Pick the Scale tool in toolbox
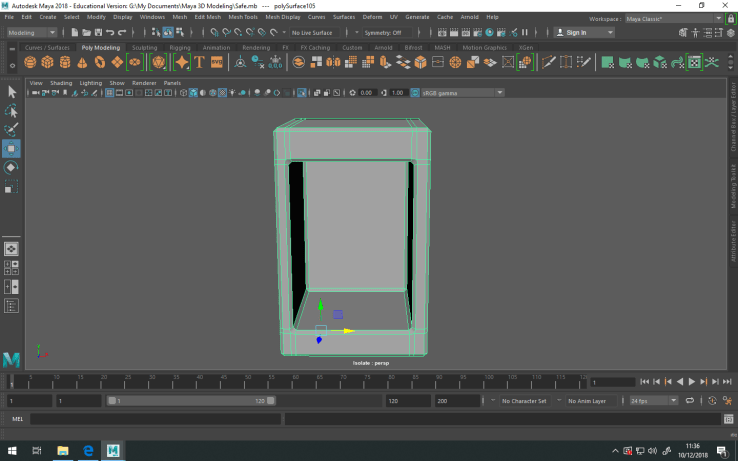The height and width of the screenshot is (461, 738). (x=11, y=187)
